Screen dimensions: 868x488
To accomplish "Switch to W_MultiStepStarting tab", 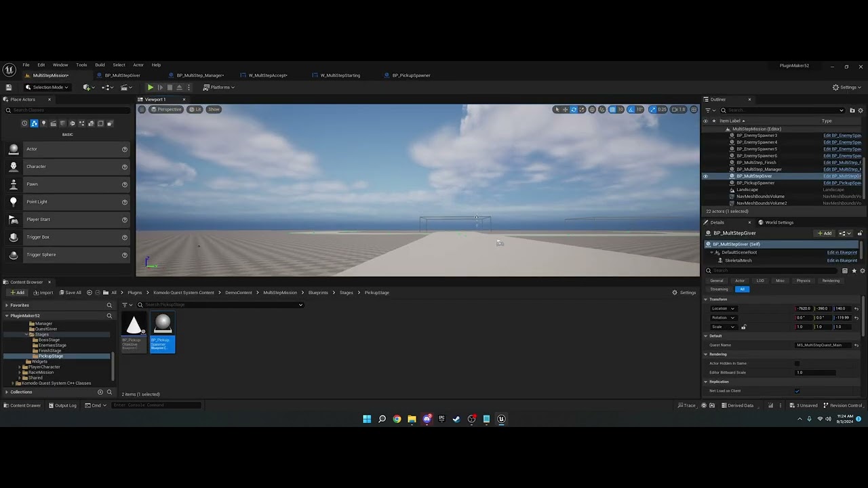I will 340,75.
